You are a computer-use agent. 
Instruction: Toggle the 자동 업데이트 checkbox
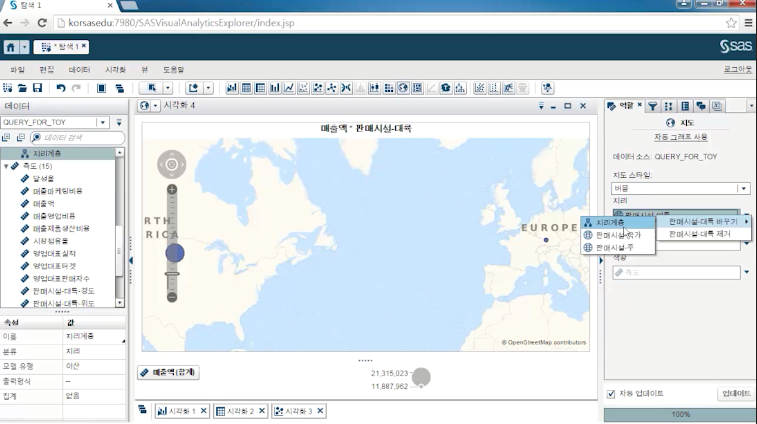[612, 393]
